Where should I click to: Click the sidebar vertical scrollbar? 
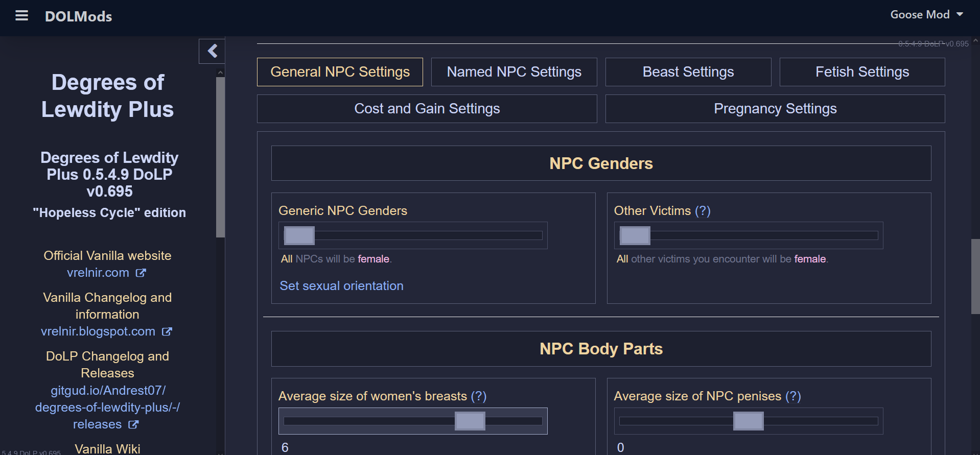[x=220, y=158]
